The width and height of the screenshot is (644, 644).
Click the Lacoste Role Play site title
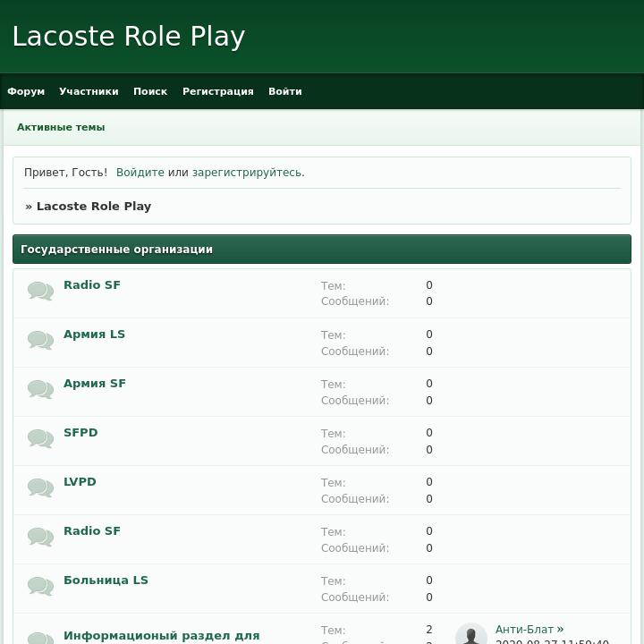[x=128, y=37]
